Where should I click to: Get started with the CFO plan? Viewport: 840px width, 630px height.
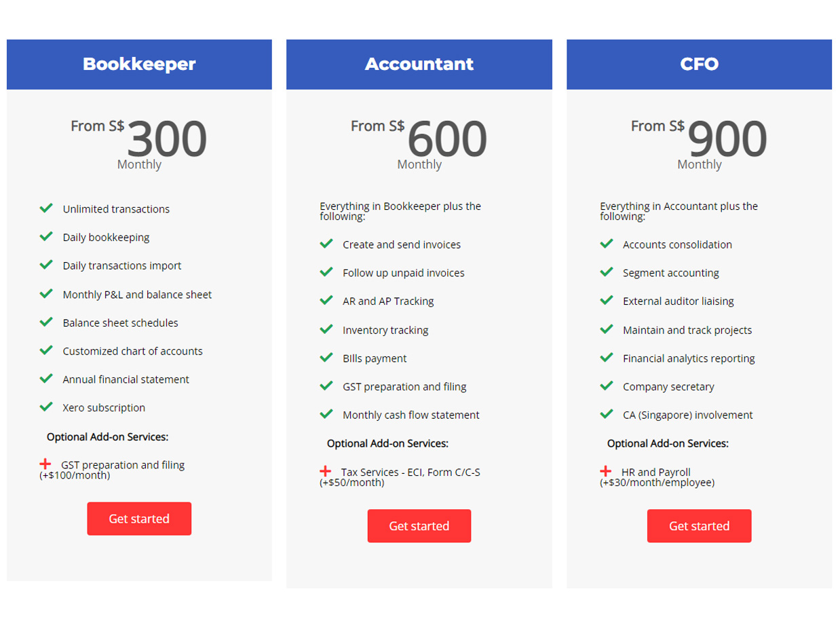coord(699,526)
